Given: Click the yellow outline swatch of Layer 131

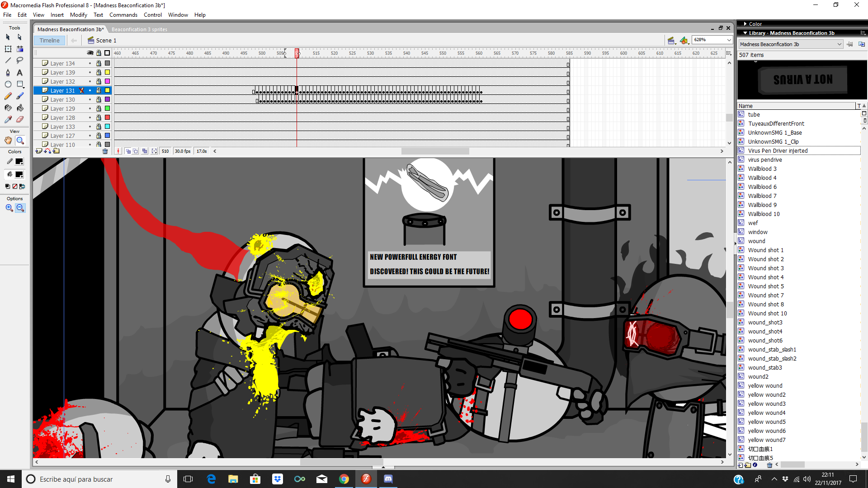Looking at the screenshot, I should click(107, 90).
